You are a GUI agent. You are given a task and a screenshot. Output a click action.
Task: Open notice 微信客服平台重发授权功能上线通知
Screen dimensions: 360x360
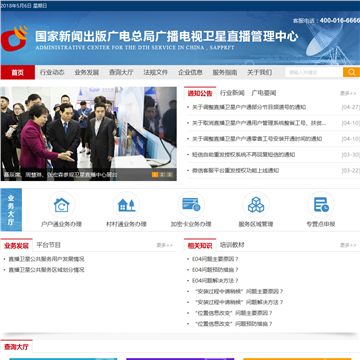(x=235, y=170)
